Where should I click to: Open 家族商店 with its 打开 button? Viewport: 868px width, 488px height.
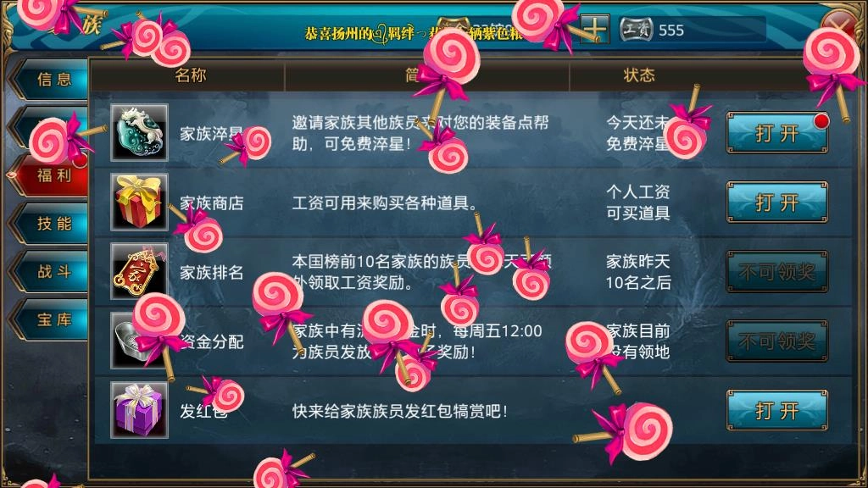(x=777, y=202)
